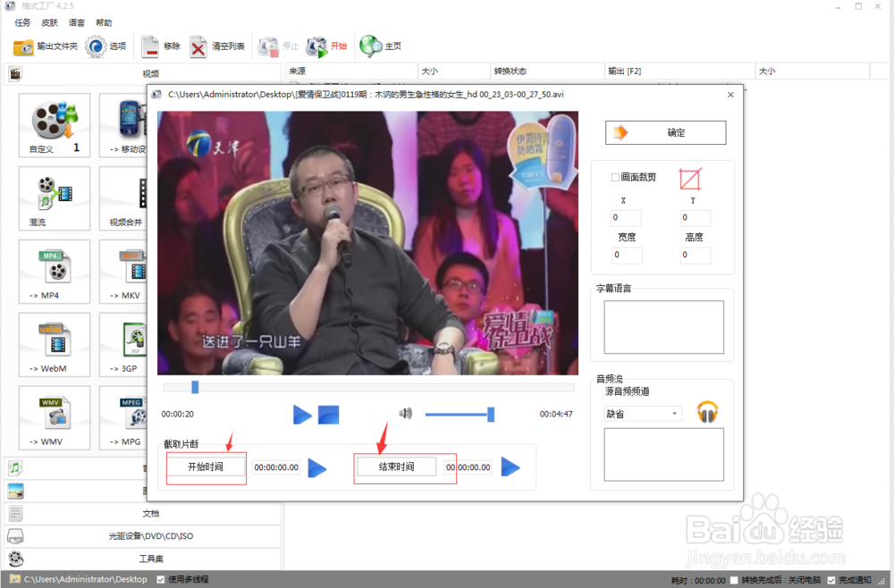The width and height of the screenshot is (894, 588).
Task: Click the start time value field
Action: (x=276, y=467)
